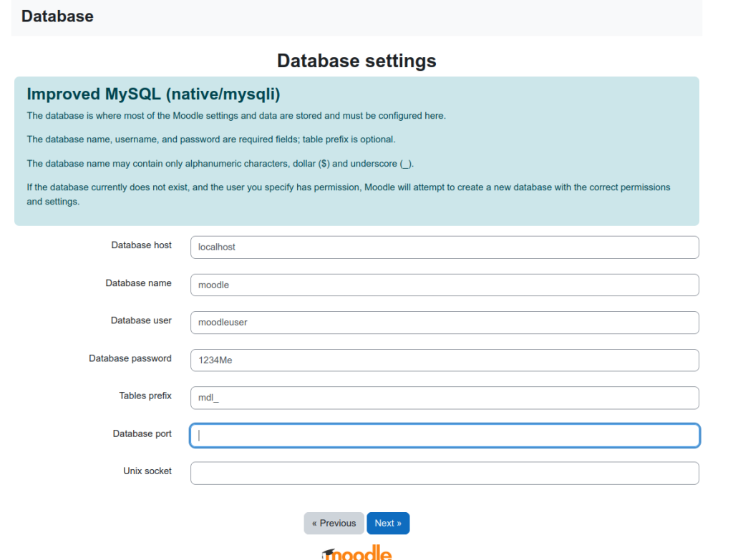The height and width of the screenshot is (560, 733).
Task: Focus the Database host field containing localhost
Action: (444, 247)
